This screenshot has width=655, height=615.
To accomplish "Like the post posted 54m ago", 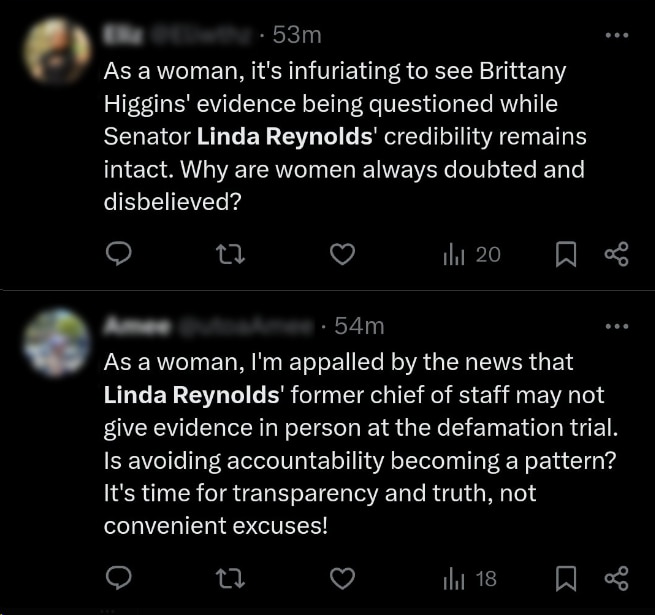I will [343, 578].
